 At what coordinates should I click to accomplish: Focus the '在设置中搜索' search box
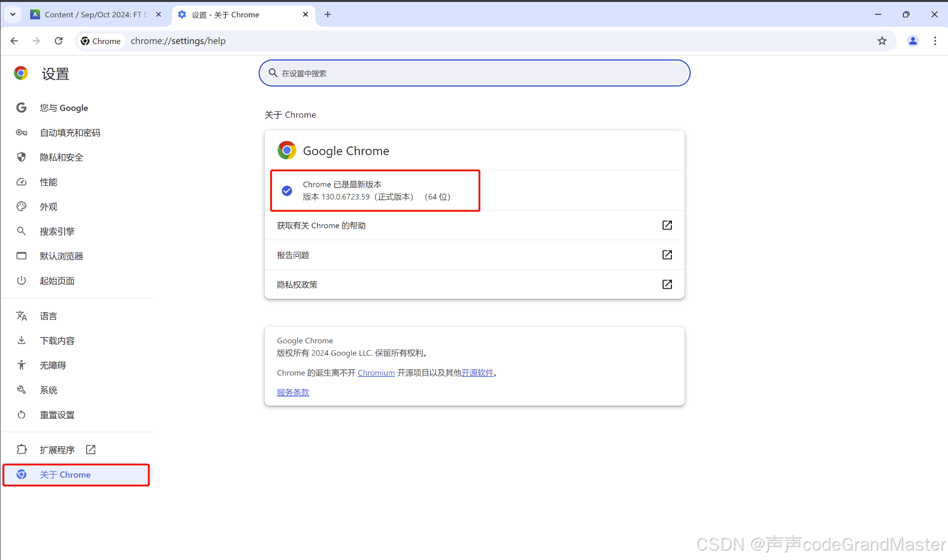[x=474, y=73]
